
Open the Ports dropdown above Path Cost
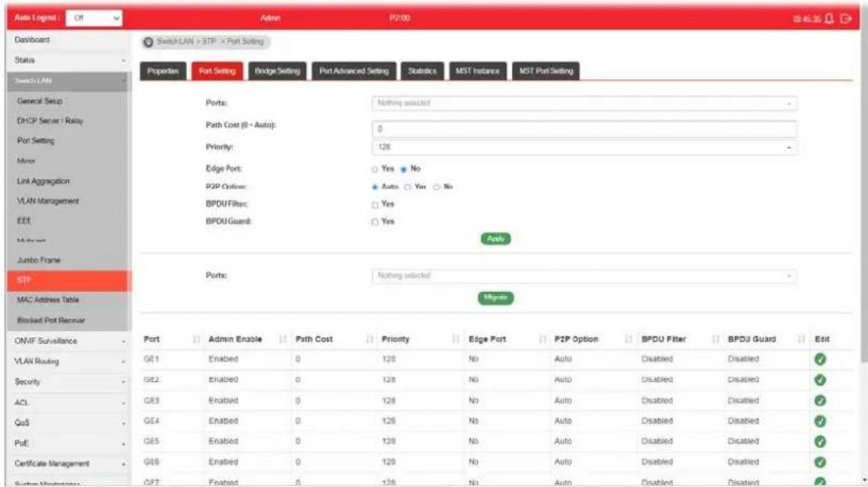pos(584,103)
